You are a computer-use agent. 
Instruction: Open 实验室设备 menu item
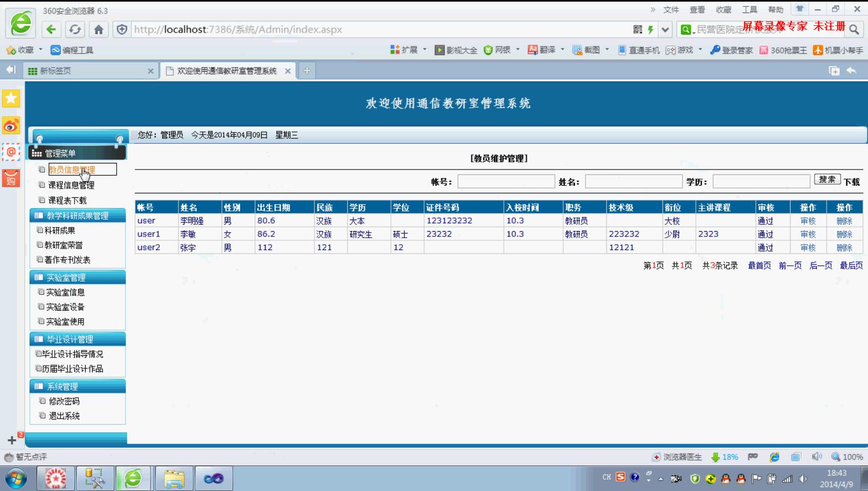[65, 307]
